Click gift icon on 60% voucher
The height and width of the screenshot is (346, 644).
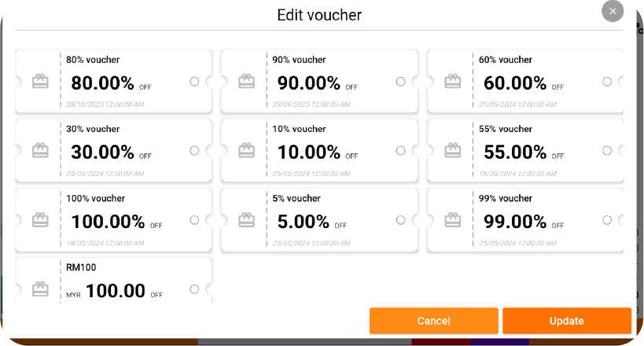tap(452, 82)
